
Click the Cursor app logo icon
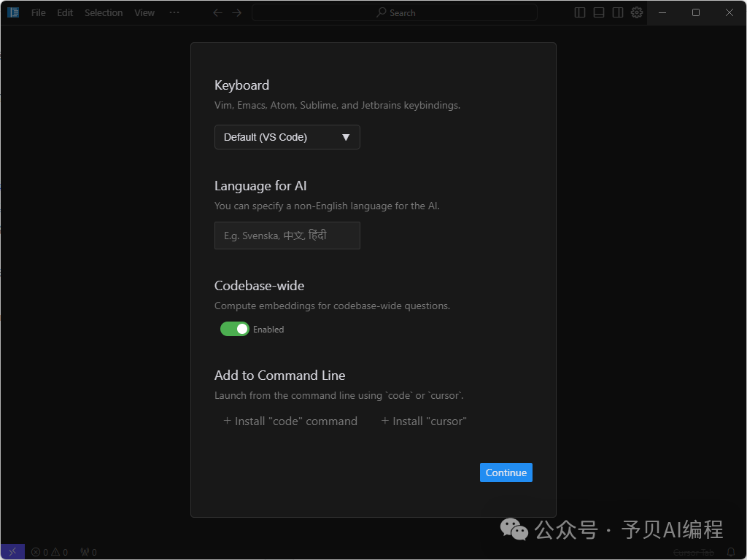click(13, 13)
